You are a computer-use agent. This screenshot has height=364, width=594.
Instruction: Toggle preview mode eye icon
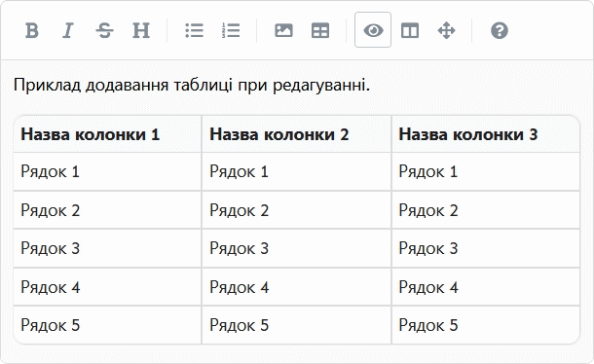click(373, 30)
